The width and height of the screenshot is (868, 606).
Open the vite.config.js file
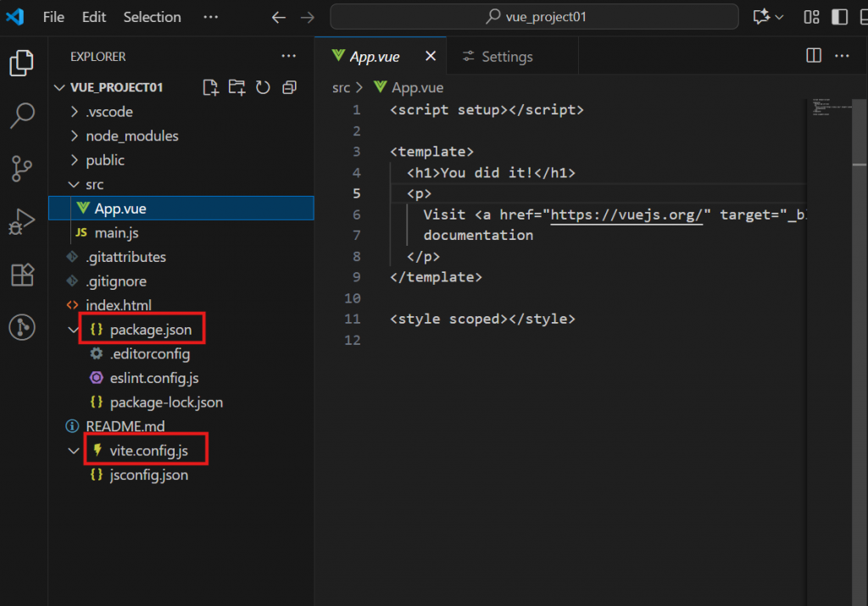pyautogui.click(x=181, y=451)
